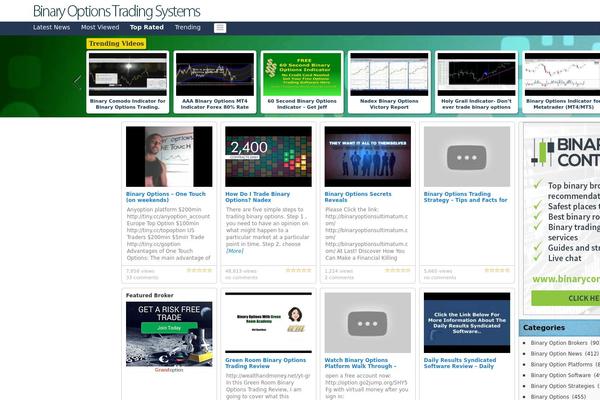Switch to Most Viewed tab
The image size is (600, 400).
tap(100, 28)
